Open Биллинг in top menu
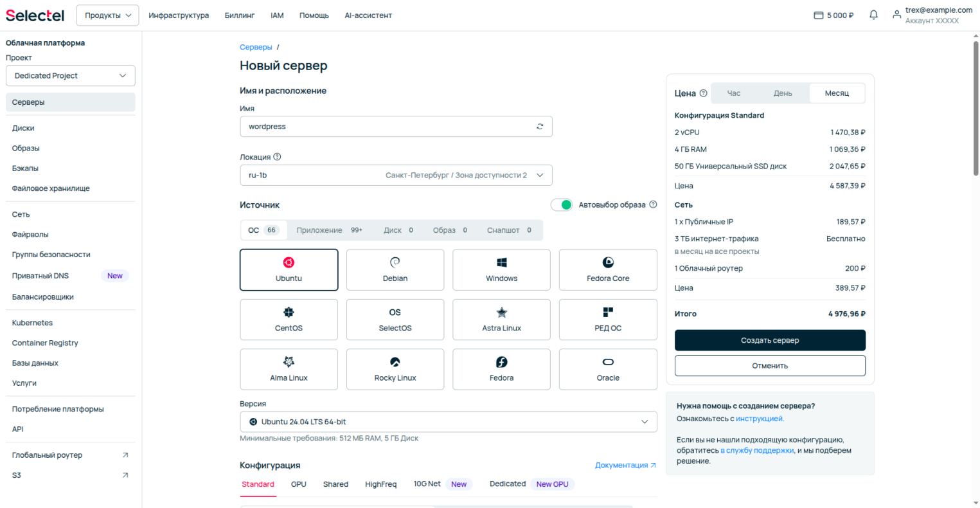980x508 pixels. coord(240,15)
